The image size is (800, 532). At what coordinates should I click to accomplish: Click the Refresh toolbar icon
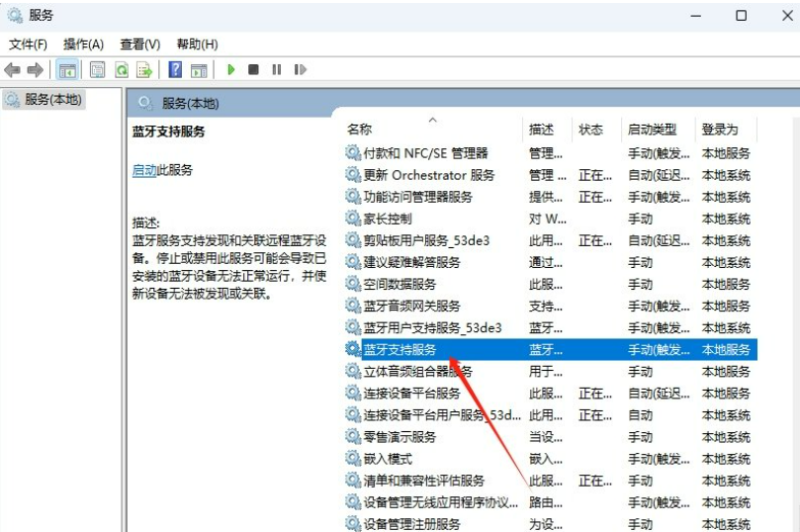point(122,69)
